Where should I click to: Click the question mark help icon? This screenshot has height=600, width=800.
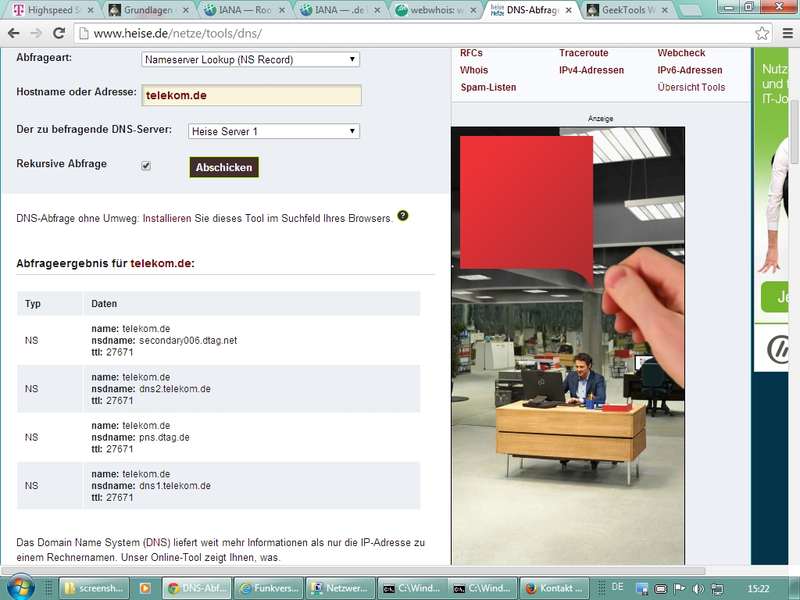(403, 215)
